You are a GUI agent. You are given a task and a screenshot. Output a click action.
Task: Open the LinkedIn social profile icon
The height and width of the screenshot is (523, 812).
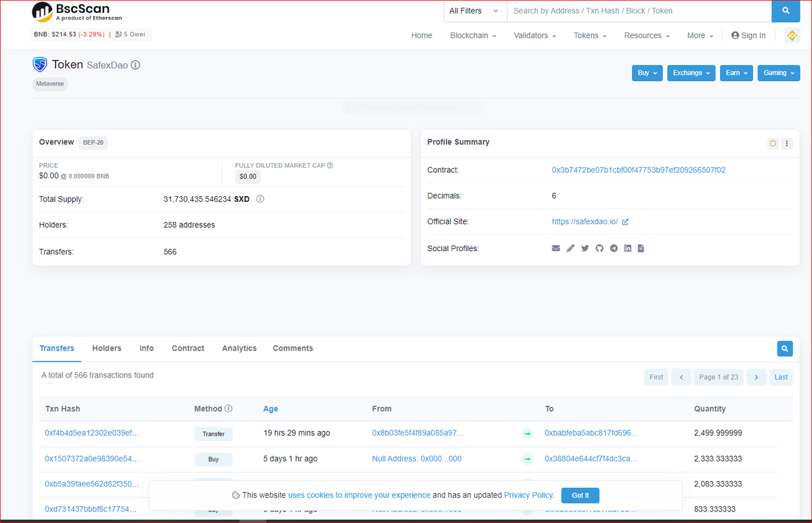[x=628, y=248]
